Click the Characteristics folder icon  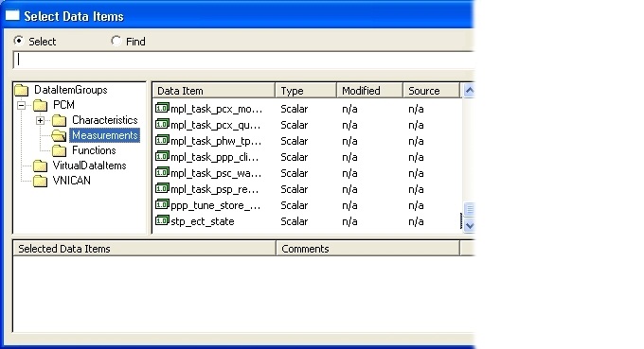click(59, 120)
